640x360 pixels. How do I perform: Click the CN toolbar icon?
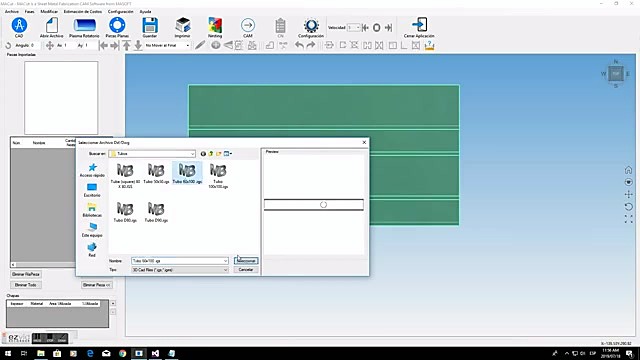[280, 26]
